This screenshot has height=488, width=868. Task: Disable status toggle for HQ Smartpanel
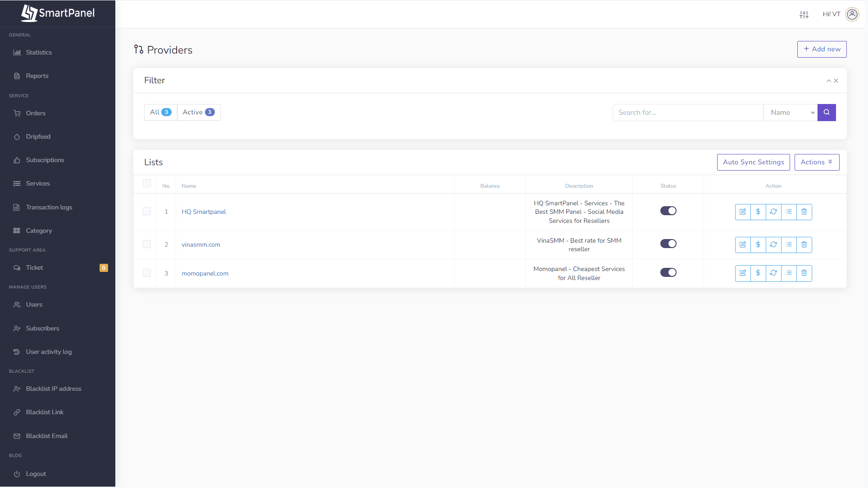tap(668, 211)
